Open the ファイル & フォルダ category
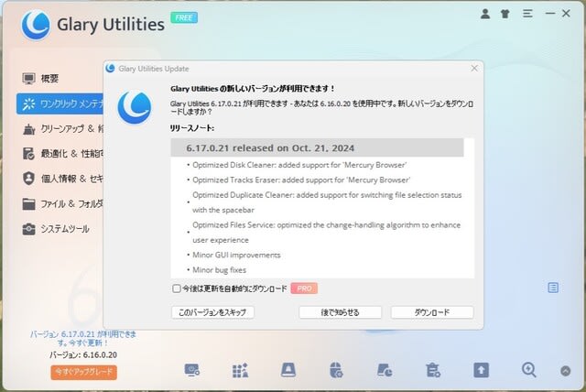The height and width of the screenshot is (392, 586). point(63,203)
